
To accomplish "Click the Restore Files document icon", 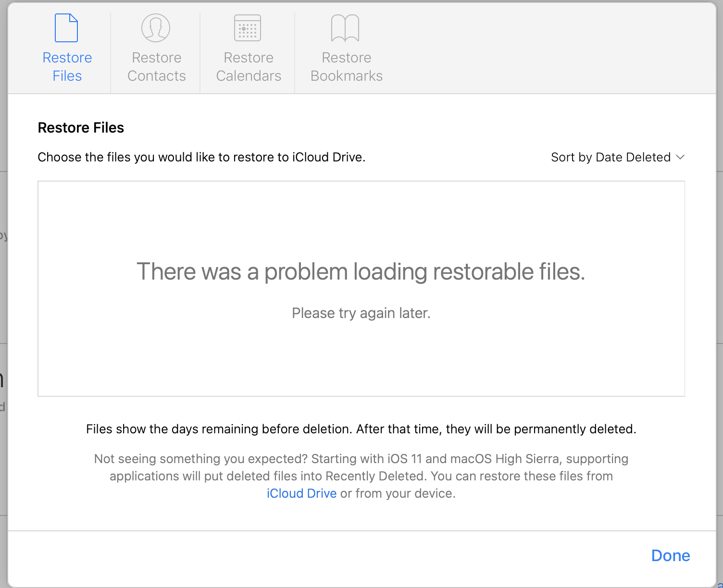I will (66, 28).
